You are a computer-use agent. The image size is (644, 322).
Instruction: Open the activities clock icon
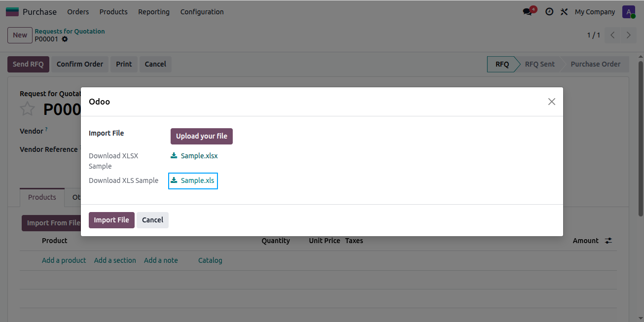pyautogui.click(x=549, y=12)
